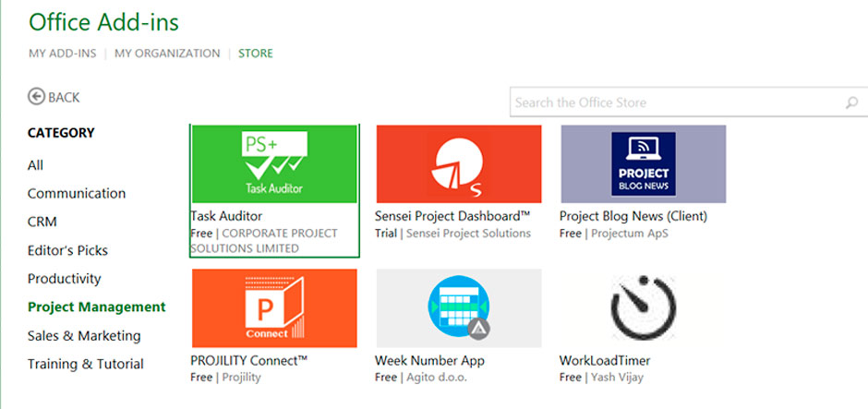The image size is (868, 409).
Task: Select the Sales & Marketing category
Action: coord(84,336)
